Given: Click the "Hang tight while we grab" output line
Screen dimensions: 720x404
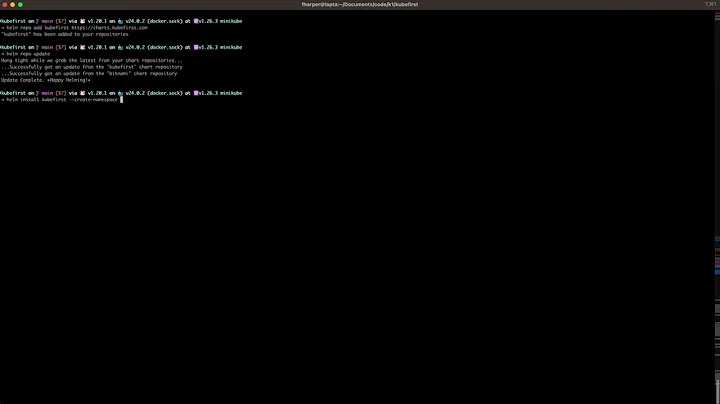Looking at the screenshot, I should [91, 60].
